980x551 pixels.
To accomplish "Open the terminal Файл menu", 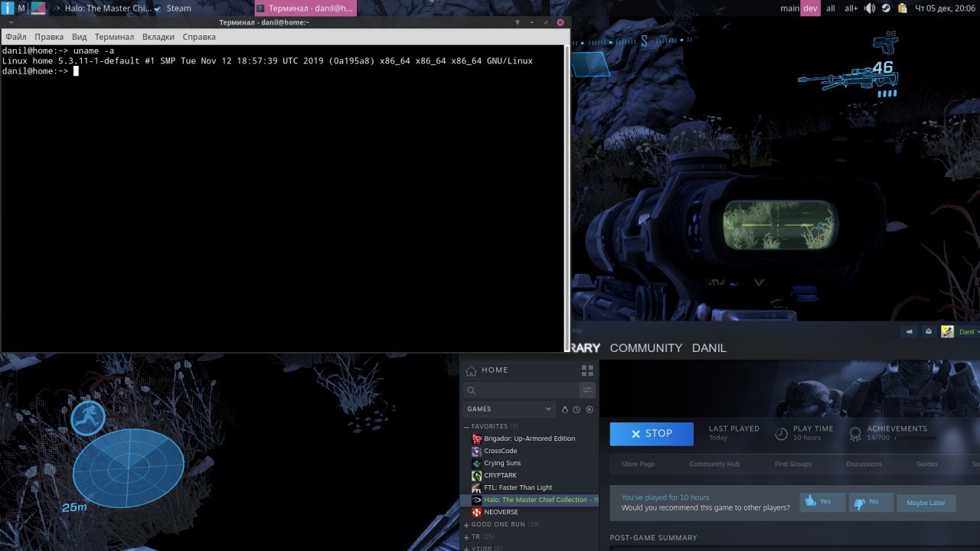I will (16, 37).
